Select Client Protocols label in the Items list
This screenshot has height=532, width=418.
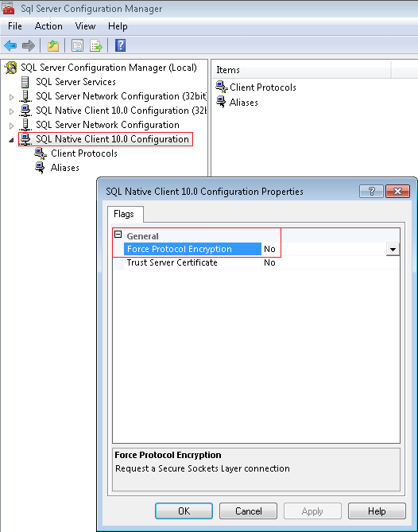(x=263, y=87)
